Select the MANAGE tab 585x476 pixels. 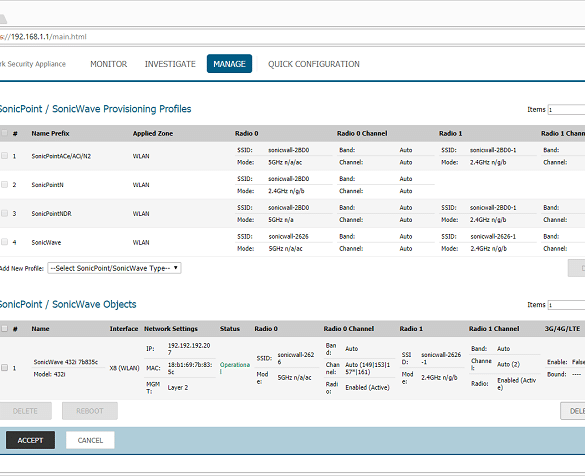coord(229,64)
